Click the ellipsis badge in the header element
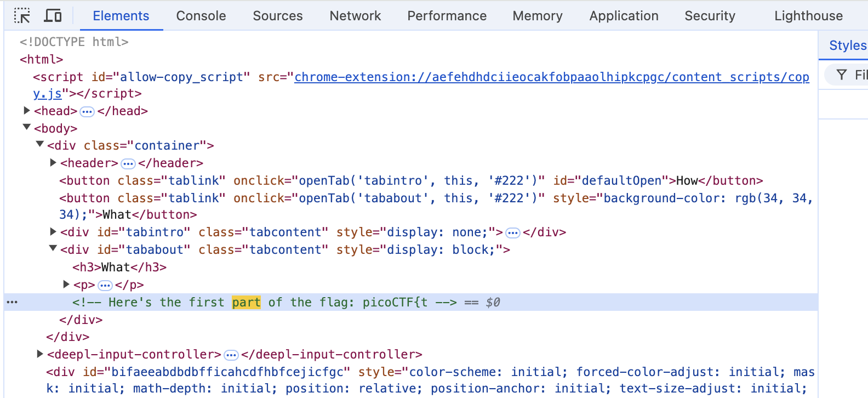The width and height of the screenshot is (868, 398). [x=128, y=164]
